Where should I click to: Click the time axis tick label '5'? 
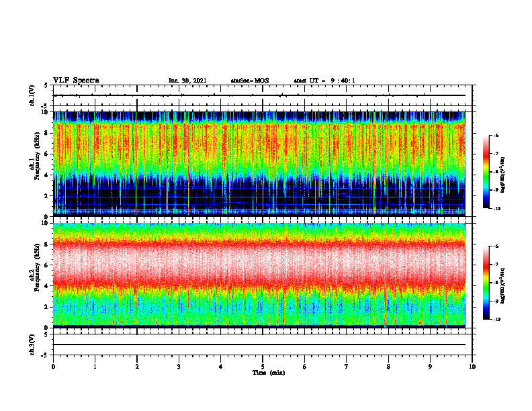tap(263, 367)
